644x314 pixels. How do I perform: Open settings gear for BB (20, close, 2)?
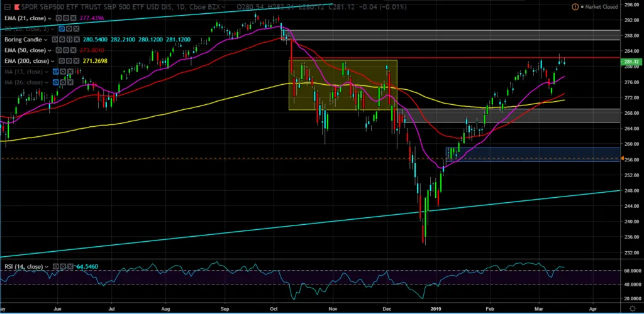(x=69, y=29)
